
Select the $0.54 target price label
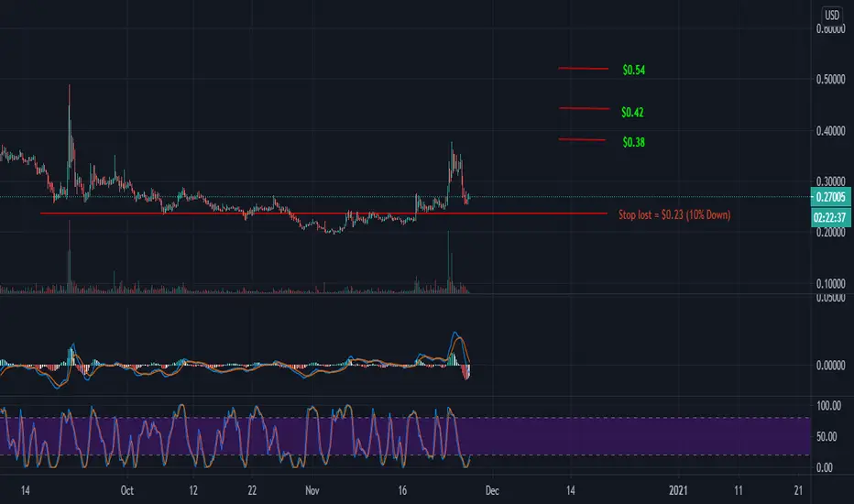[x=633, y=70]
